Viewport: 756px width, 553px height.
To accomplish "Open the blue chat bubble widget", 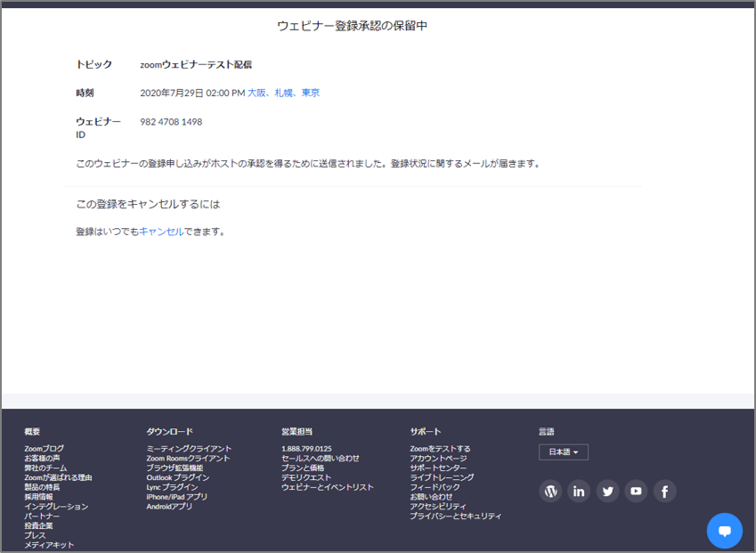I will [x=725, y=531].
